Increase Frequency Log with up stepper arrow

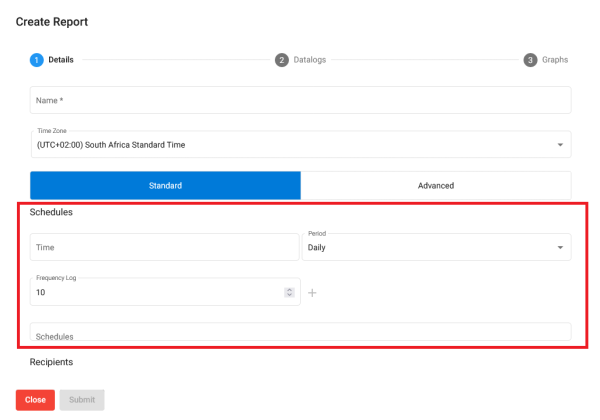(x=289, y=290)
